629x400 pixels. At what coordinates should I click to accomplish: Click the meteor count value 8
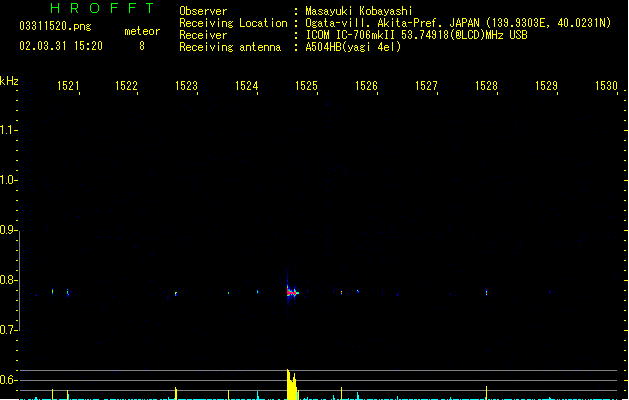[142, 46]
